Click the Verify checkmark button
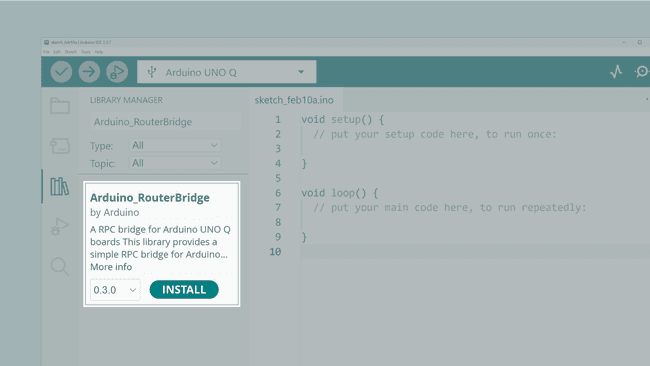Image resolution: width=650 pixels, height=366 pixels. pos(61,72)
